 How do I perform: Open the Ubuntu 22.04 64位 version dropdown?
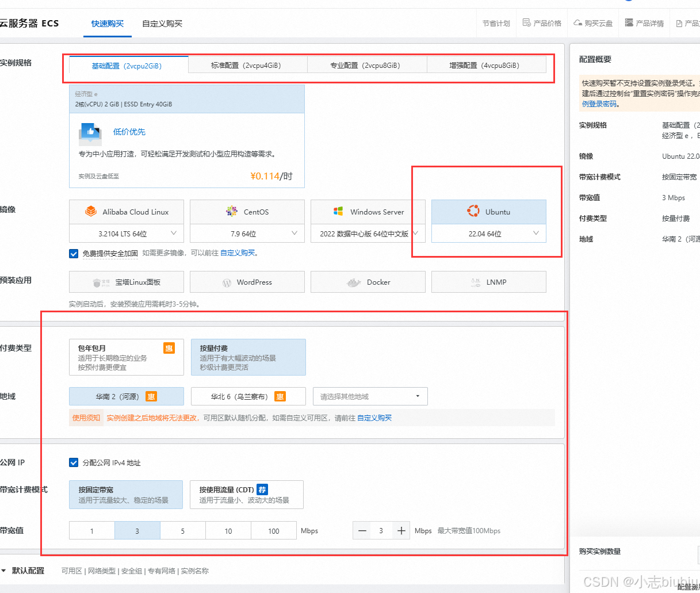488,234
